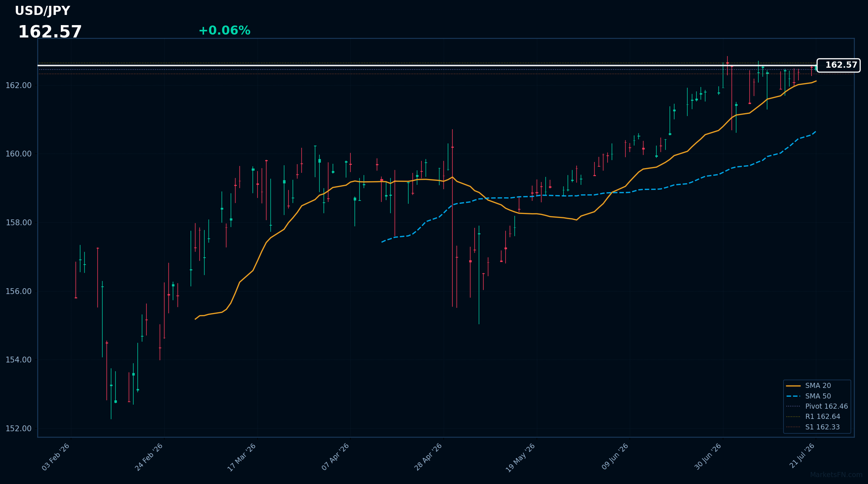This screenshot has height=484, width=868.
Task: Select the R1 162.64 legend entry
Action: [813, 417]
